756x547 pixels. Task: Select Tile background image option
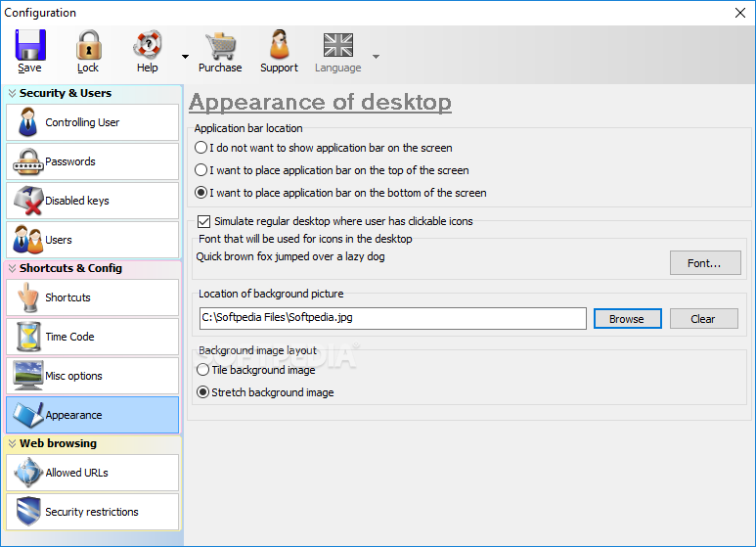tap(203, 370)
